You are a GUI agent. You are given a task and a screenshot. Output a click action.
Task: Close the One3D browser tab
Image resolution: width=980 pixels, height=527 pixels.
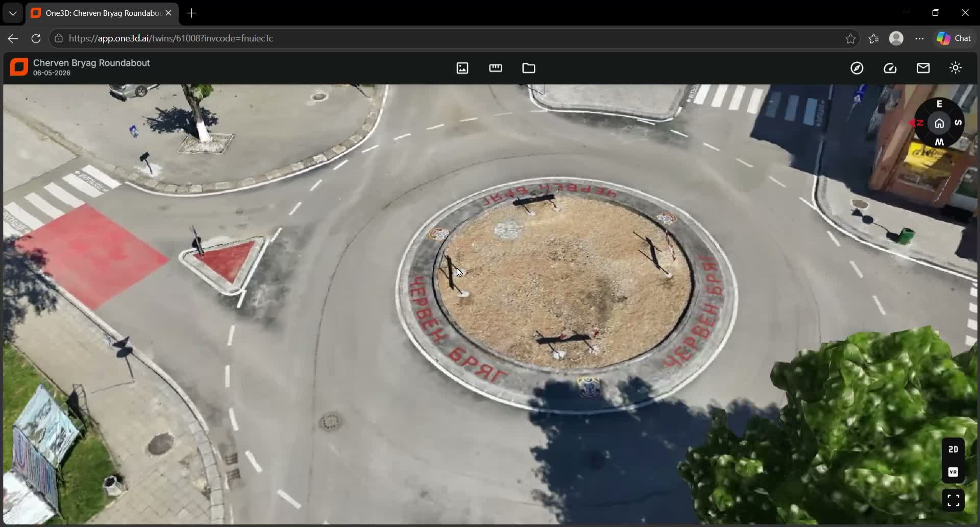click(x=168, y=13)
